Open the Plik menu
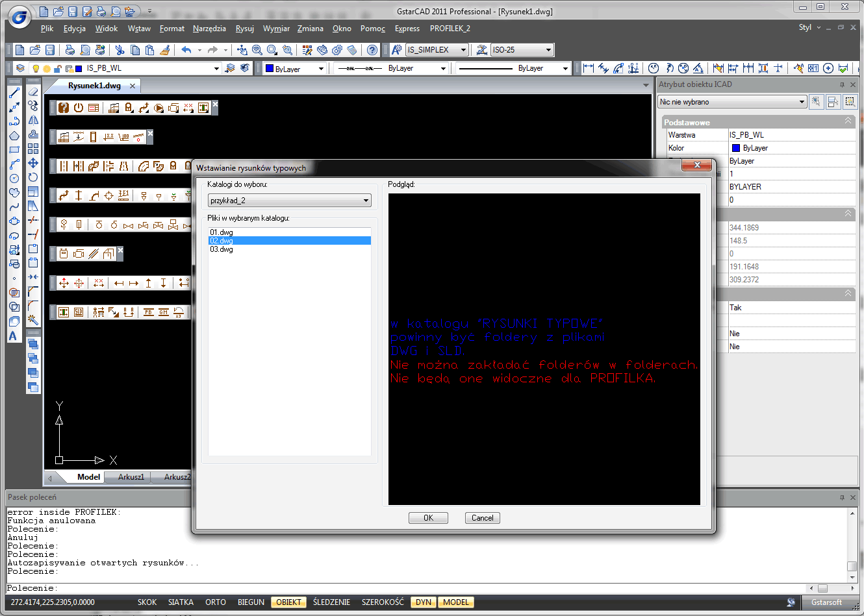Viewport: 864px width, 616px height. (x=47, y=29)
